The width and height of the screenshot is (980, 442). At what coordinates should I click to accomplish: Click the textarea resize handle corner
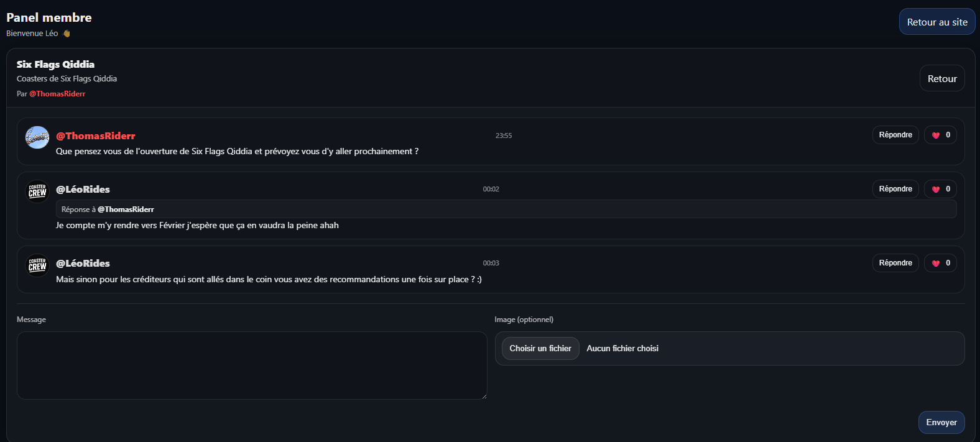484,396
